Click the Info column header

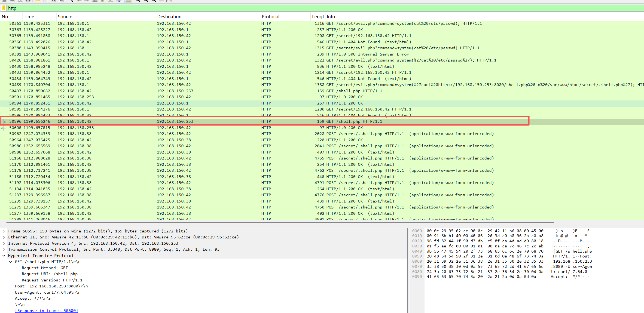(x=331, y=17)
